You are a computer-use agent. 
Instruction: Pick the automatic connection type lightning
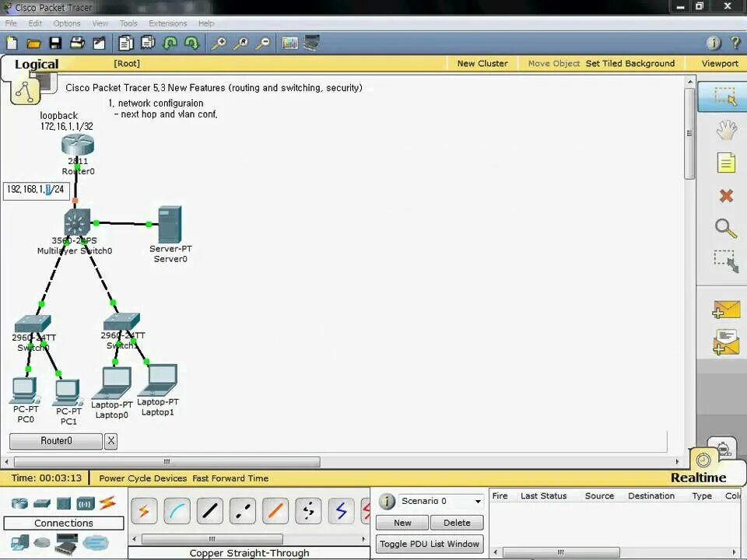[144, 511]
